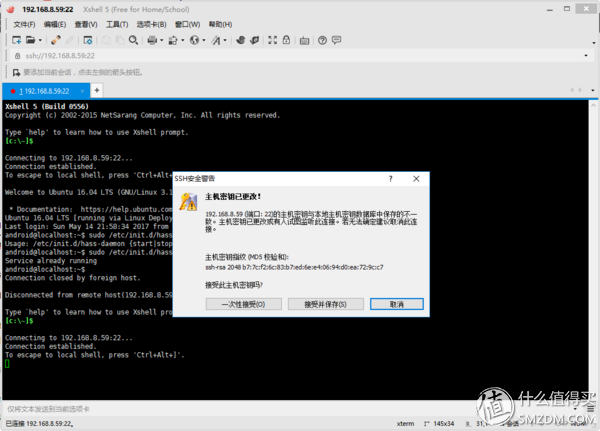Expand the globe encoding dropdown arrow
Viewport: 600px width, 431px height.
(x=204, y=40)
